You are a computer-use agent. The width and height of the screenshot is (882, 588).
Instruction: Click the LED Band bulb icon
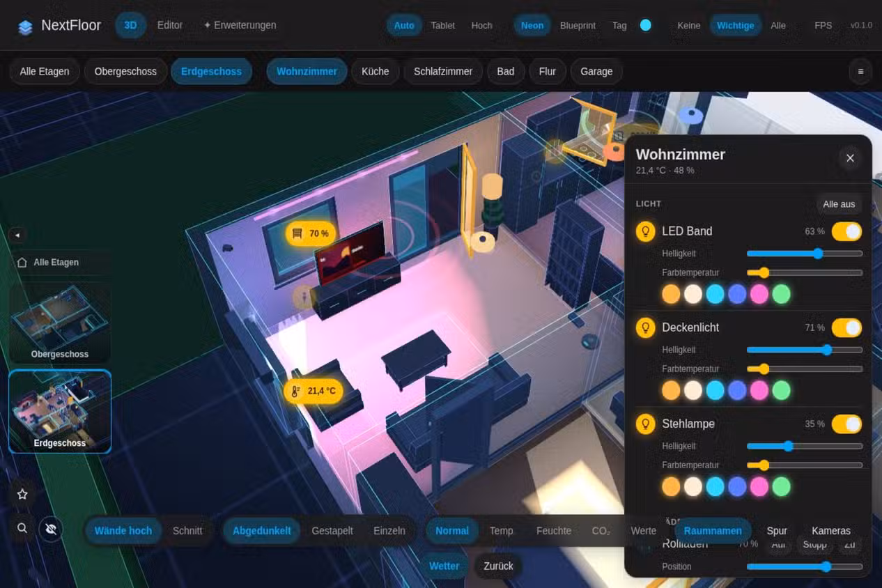(x=646, y=231)
